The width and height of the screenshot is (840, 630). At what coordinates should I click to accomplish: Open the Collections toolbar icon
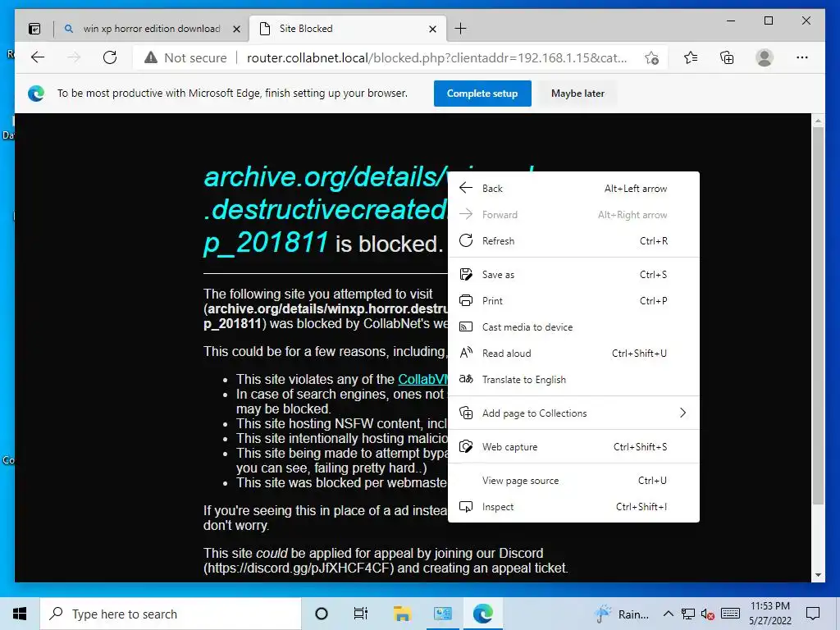(x=727, y=57)
